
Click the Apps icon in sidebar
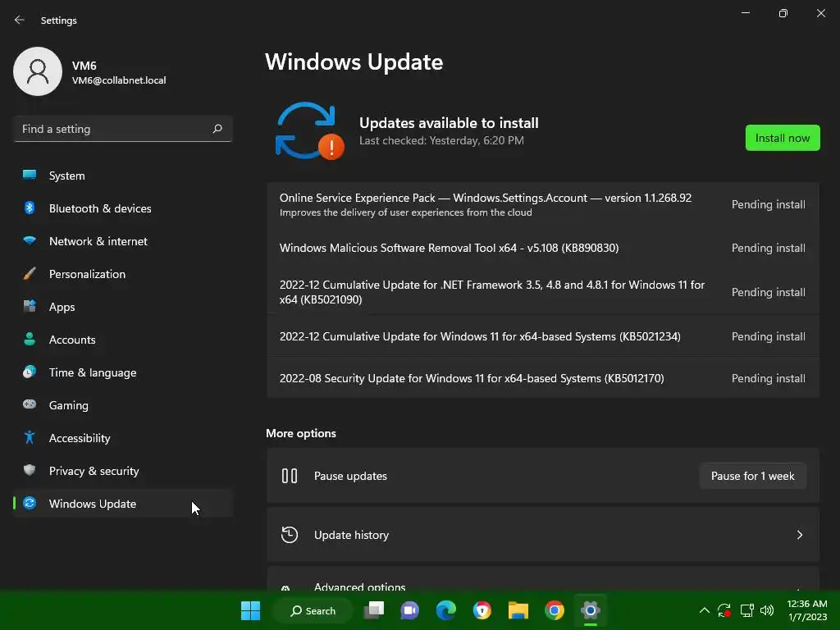30,307
